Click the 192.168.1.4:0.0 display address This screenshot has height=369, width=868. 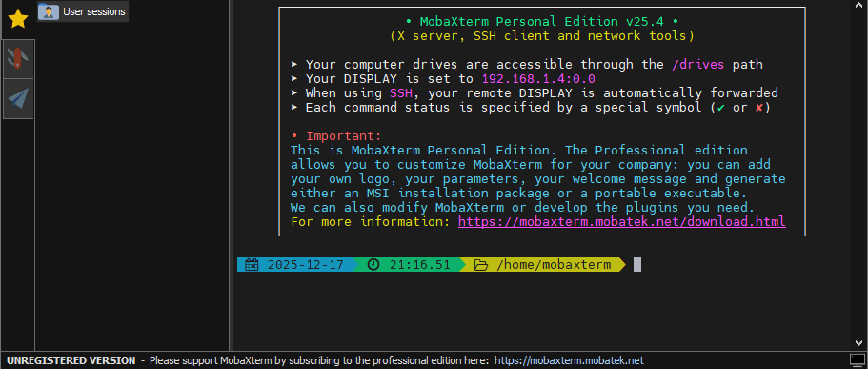[538, 79]
